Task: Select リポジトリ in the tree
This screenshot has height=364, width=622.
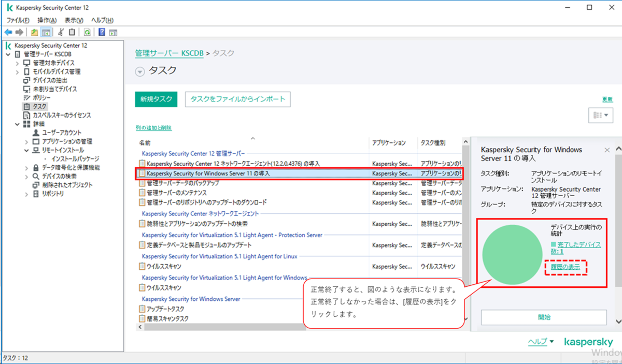Action: [53, 194]
